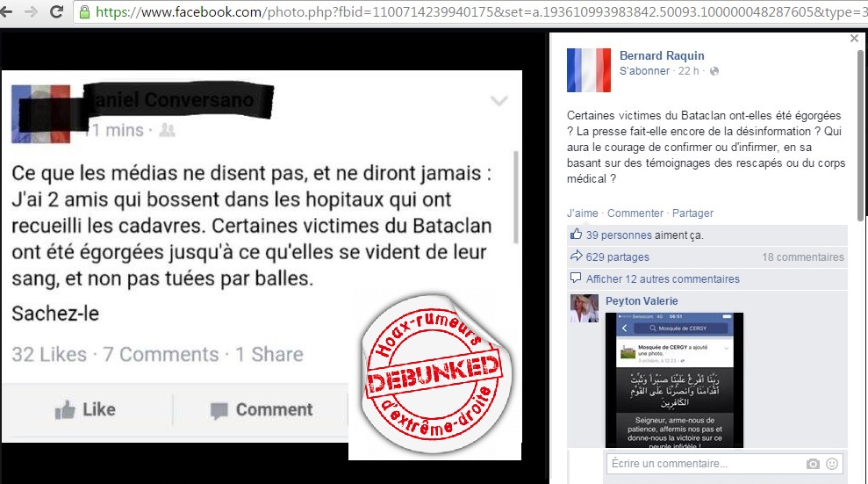Click the camera icon in comment box

pyautogui.click(x=813, y=464)
